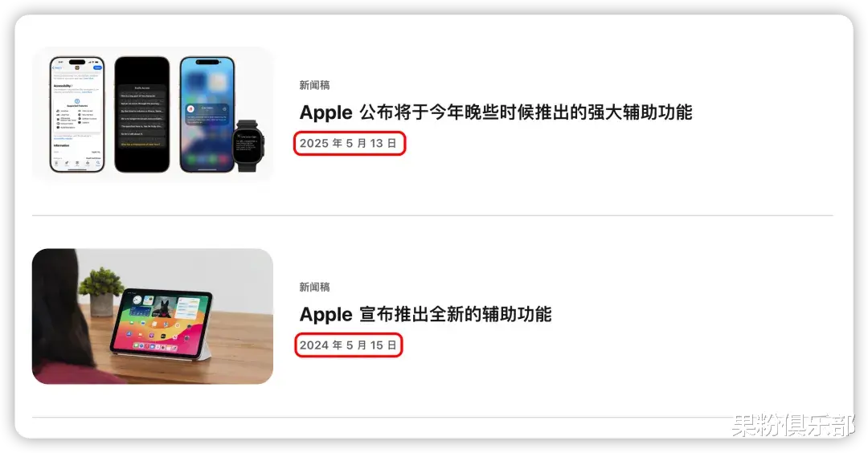Select the 新闻稿 label above the 2024 article

point(314,287)
